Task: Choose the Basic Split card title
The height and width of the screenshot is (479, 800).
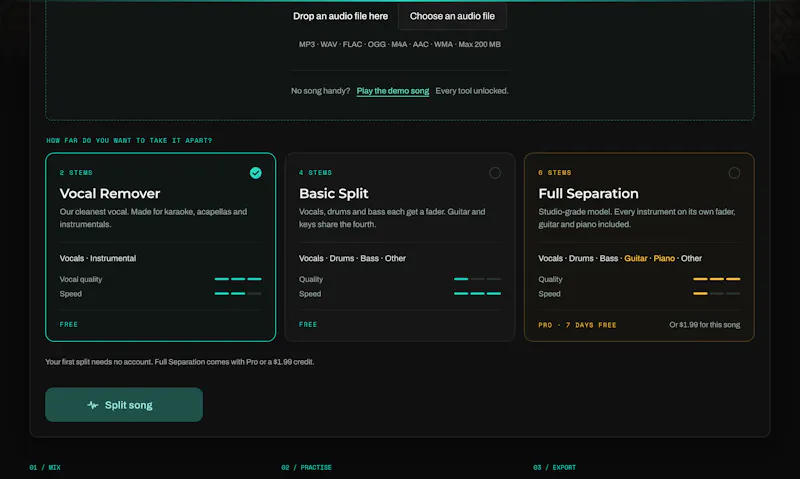Action: pos(334,193)
